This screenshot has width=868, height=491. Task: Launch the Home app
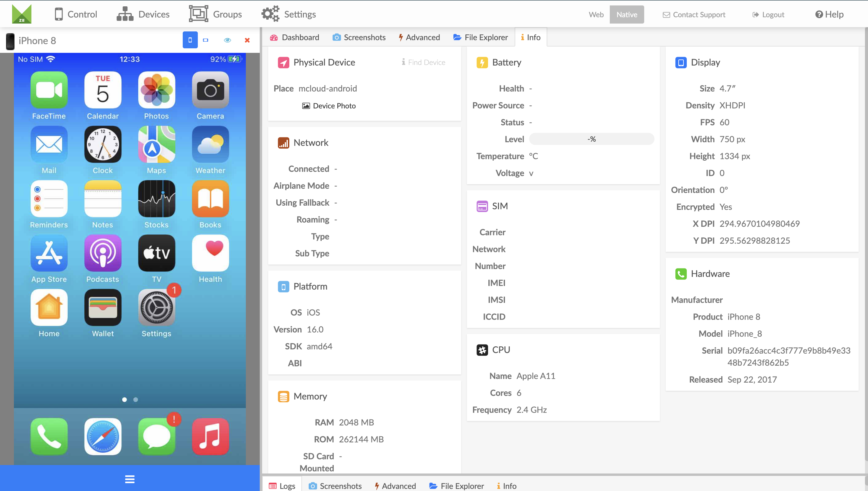pos(49,307)
